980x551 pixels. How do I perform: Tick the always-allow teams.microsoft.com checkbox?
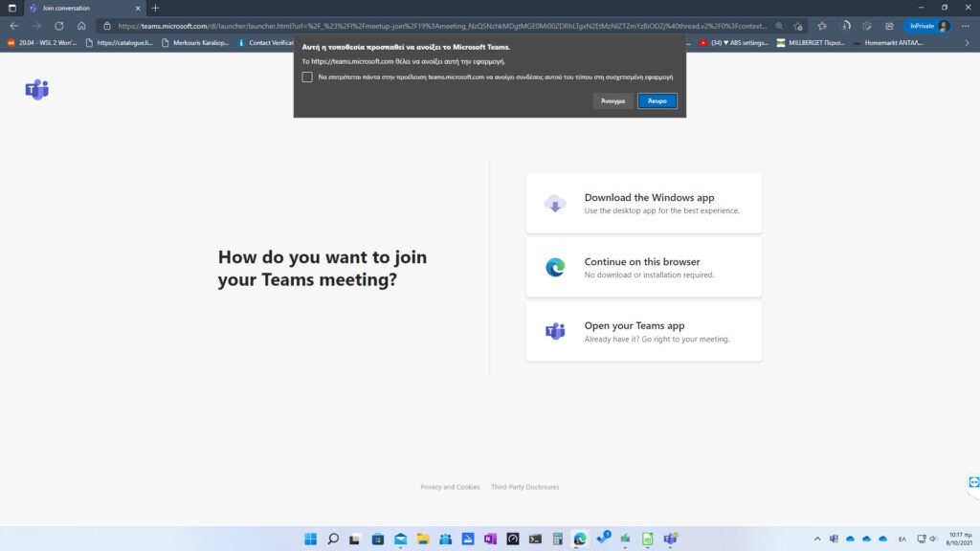click(x=307, y=77)
